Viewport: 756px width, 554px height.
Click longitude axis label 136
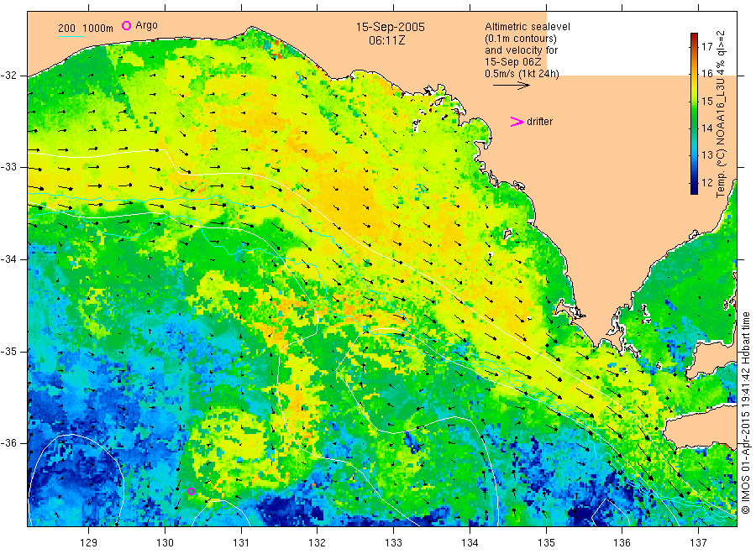tap(622, 543)
